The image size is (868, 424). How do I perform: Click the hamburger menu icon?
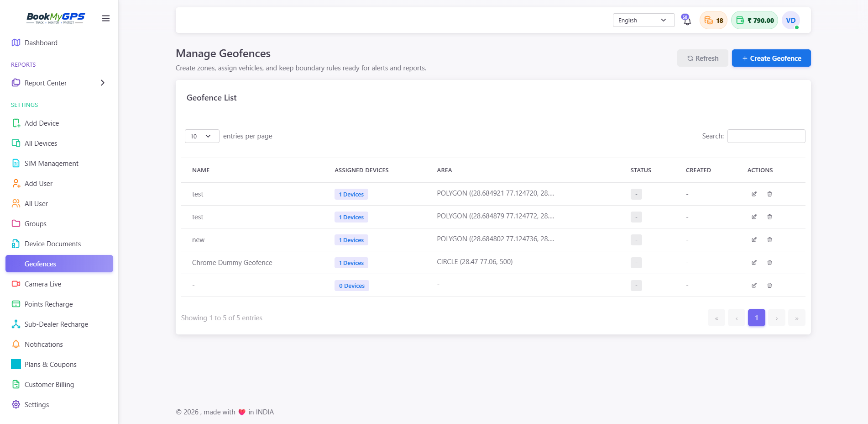click(106, 18)
